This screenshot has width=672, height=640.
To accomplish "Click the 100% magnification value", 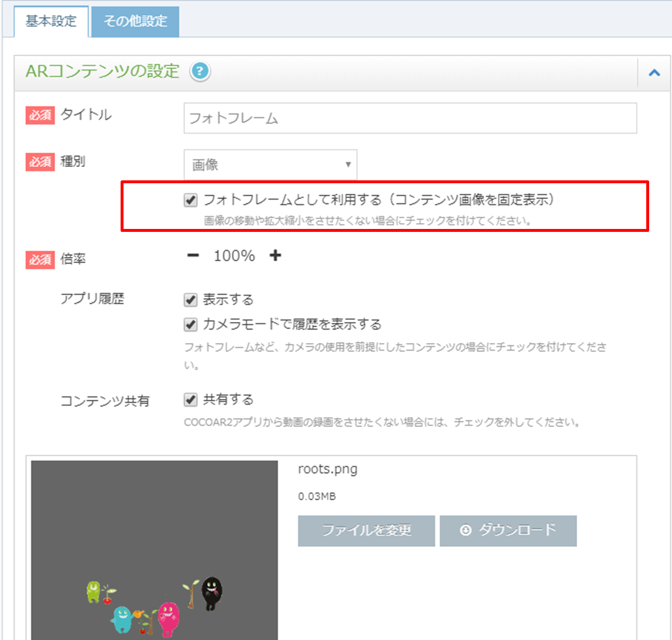I will click(x=234, y=256).
